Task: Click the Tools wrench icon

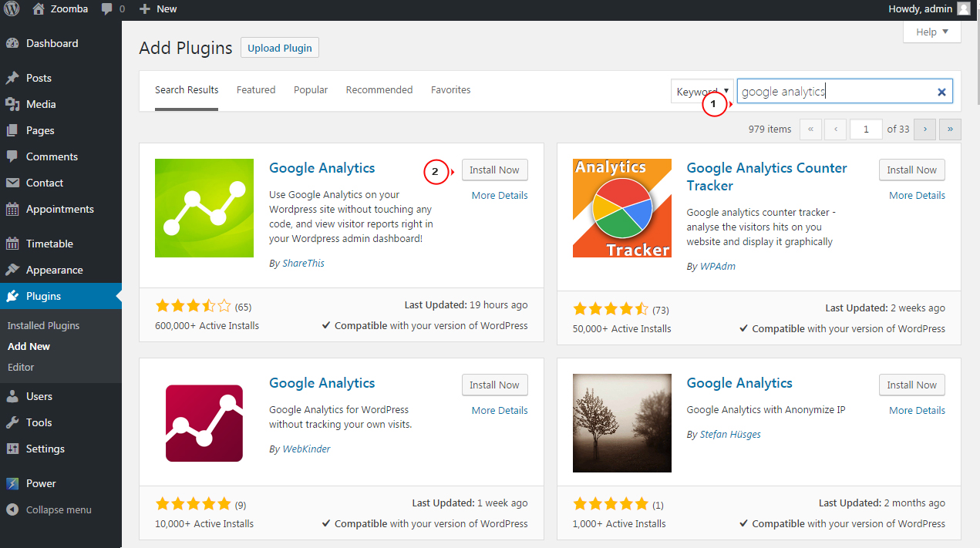Action: coord(12,422)
